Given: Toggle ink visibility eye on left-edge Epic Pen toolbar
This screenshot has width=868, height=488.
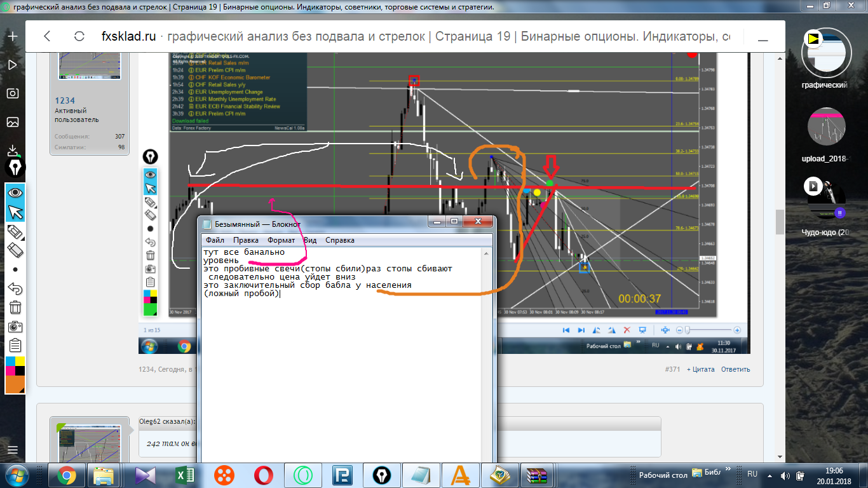Looking at the screenshot, I should pyautogui.click(x=15, y=192).
